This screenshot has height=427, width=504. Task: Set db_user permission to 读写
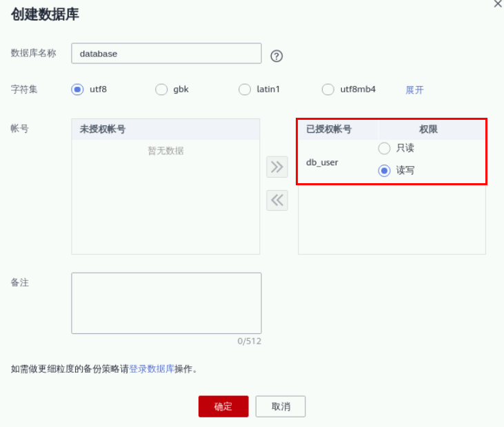385,171
